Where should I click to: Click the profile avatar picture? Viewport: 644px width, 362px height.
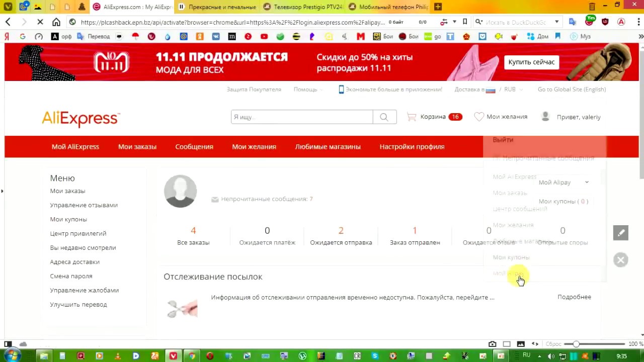(x=180, y=191)
